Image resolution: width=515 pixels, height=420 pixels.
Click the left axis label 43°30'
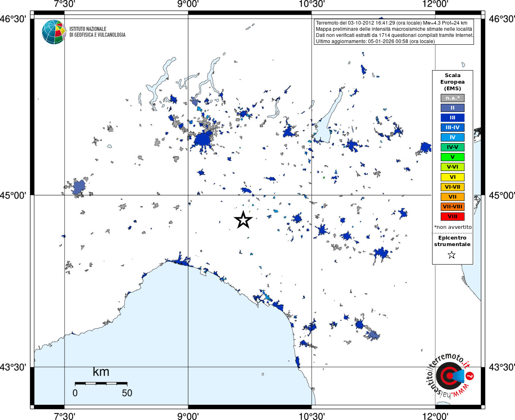[x=13, y=367]
